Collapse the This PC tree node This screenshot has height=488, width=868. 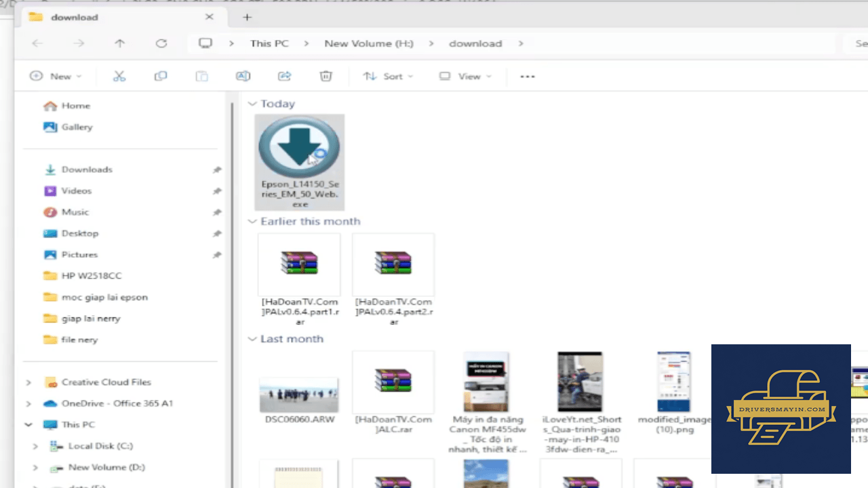pos(28,424)
